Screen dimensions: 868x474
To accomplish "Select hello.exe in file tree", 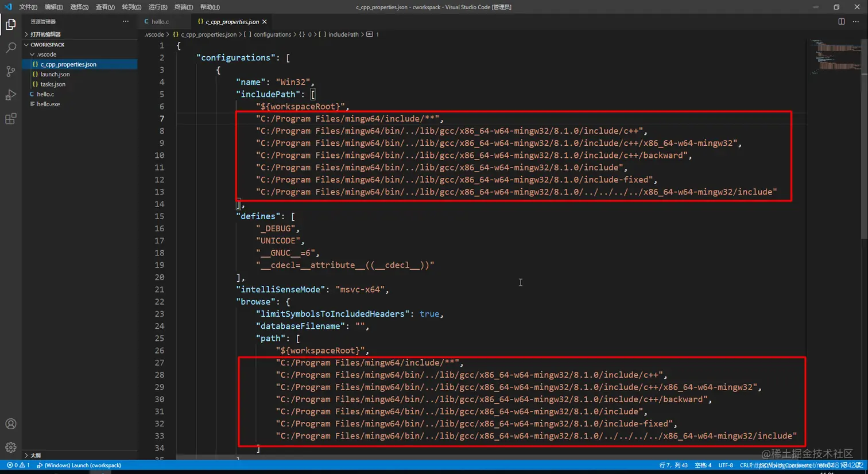I will [x=79, y=104].
